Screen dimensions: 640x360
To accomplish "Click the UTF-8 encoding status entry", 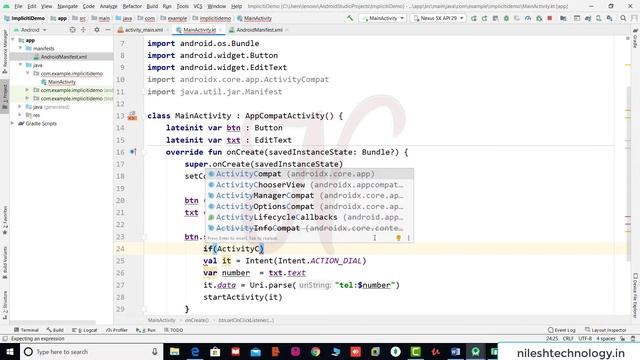I will (585, 339).
